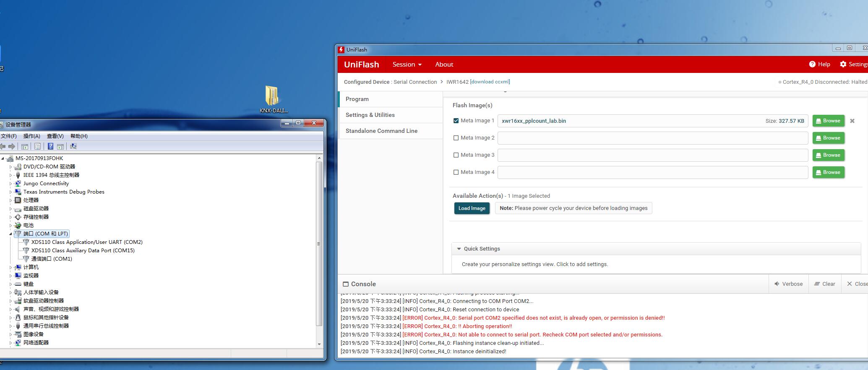Switch to Standalone Command Line tab
The width and height of the screenshot is (868, 370).
(x=390, y=131)
